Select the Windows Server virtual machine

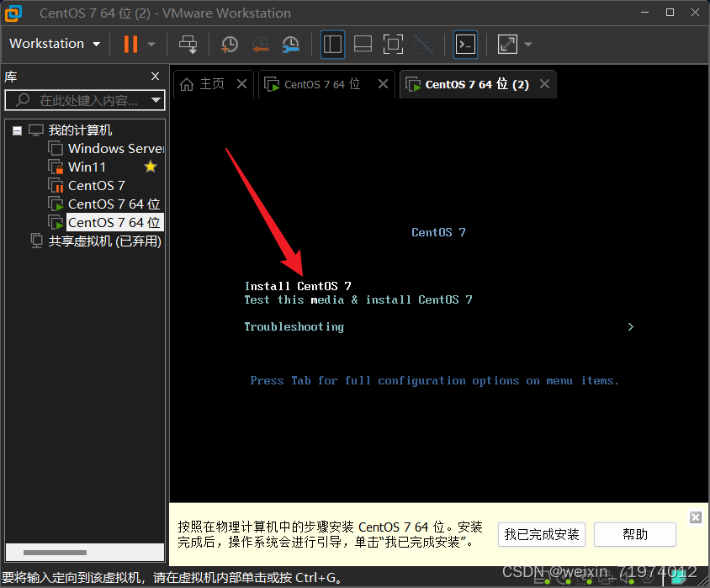point(115,148)
